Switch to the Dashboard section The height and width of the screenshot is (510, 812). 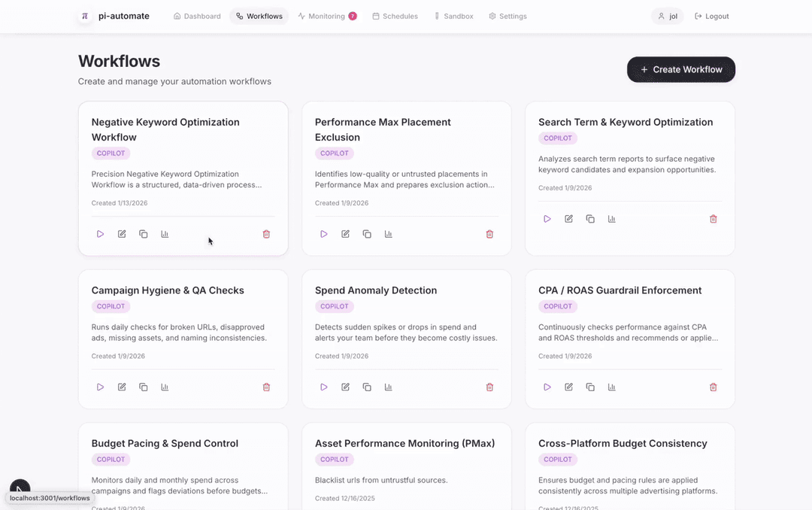pos(196,16)
